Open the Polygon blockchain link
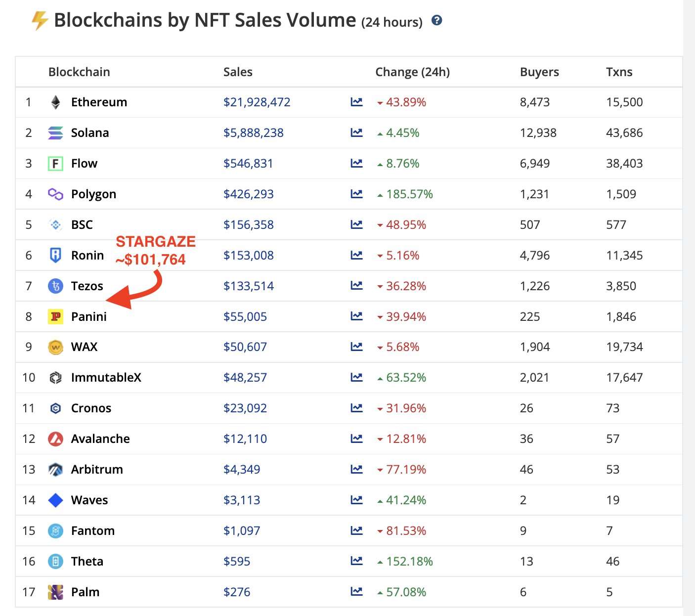This screenshot has height=616, width=695. coord(93,194)
